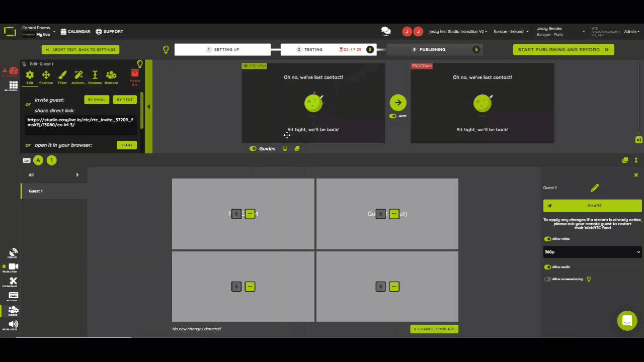Toggle the Guides switch
Image resolution: width=644 pixels, height=362 pixels.
point(253,148)
